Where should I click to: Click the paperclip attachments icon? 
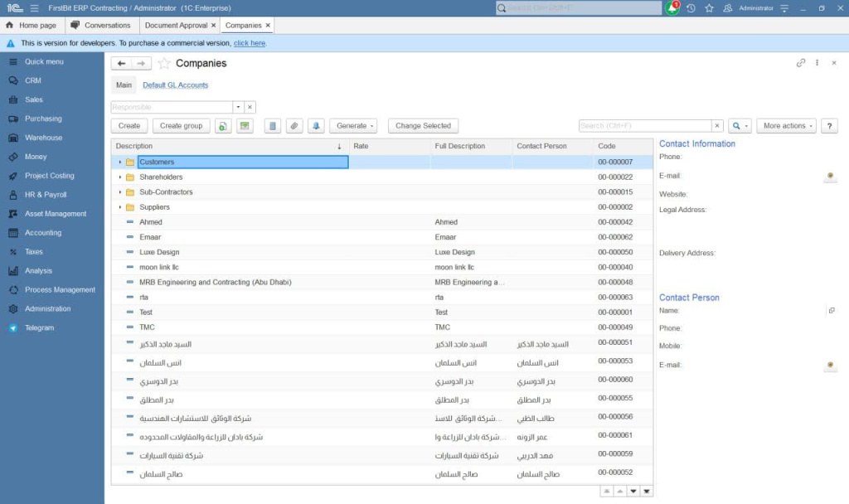pyautogui.click(x=294, y=126)
